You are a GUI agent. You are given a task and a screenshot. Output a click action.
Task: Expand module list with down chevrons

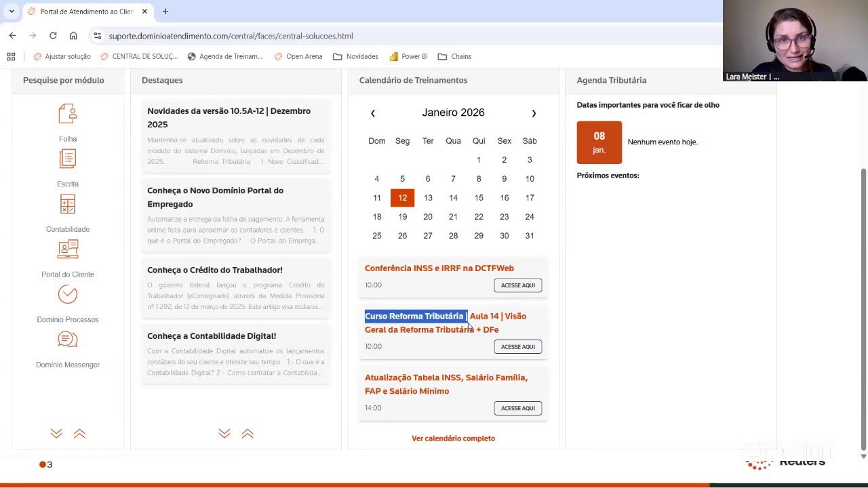(x=56, y=434)
